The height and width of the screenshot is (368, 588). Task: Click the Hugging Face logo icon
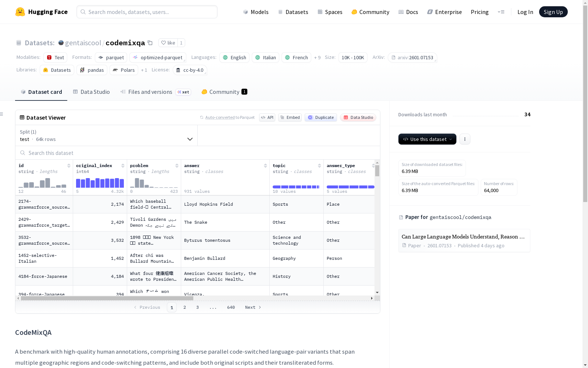click(20, 12)
